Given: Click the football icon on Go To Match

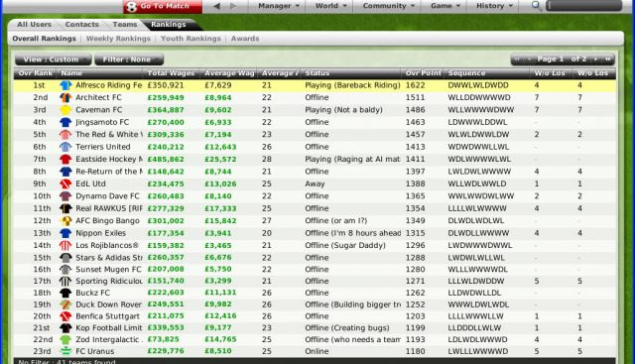Looking at the screenshot, I should click(x=132, y=7).
